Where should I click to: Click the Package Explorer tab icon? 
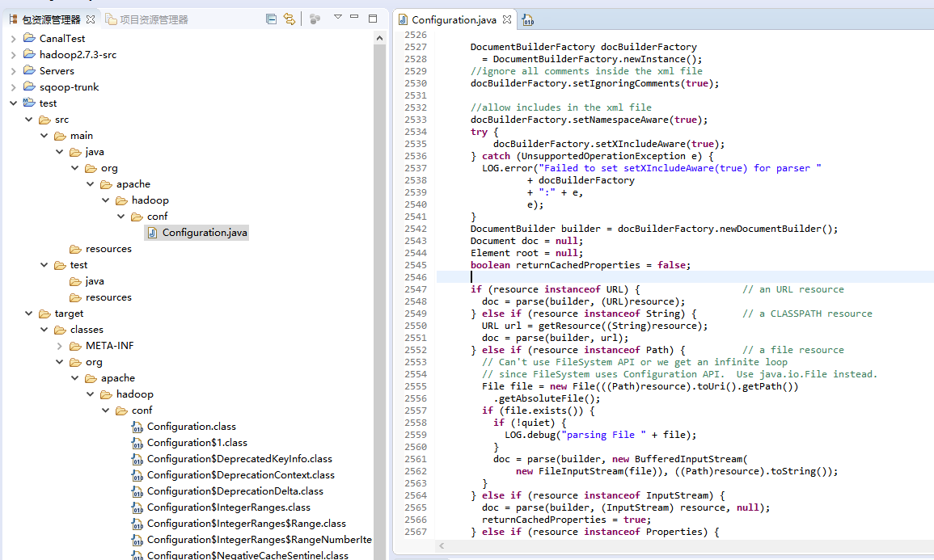coord(14,18)
